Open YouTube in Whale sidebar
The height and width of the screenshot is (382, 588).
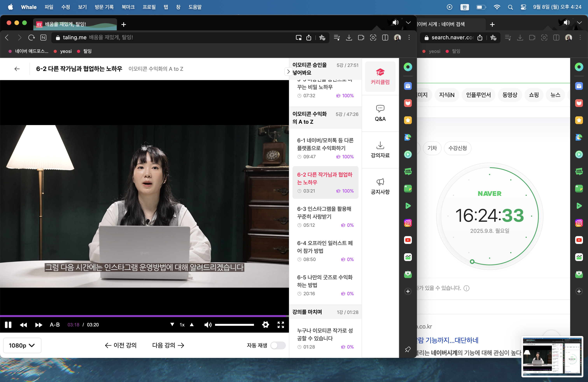coord(408,240)
